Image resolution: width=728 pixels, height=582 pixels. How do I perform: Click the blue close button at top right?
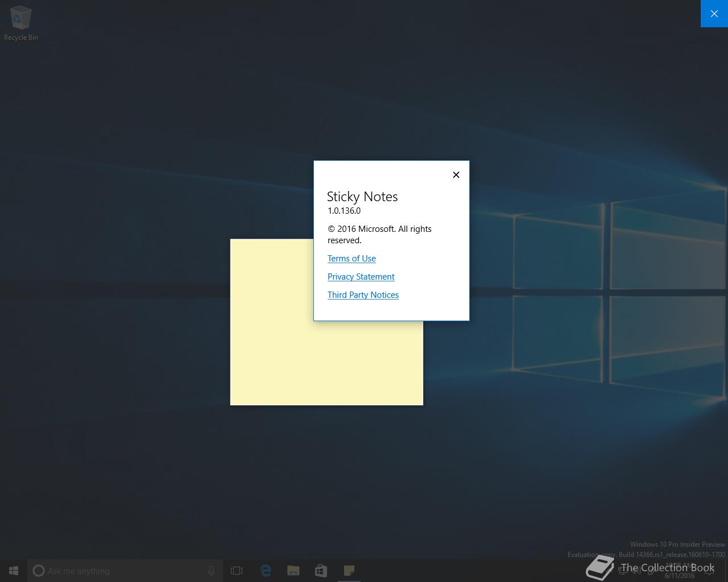pos(714,14)
